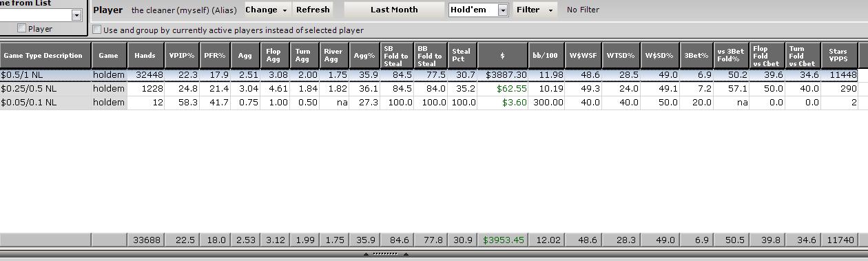The image size is (868, 261).
Task: Enable 'Use and group by currently active players' checkbox
Action: click(97, 30)
